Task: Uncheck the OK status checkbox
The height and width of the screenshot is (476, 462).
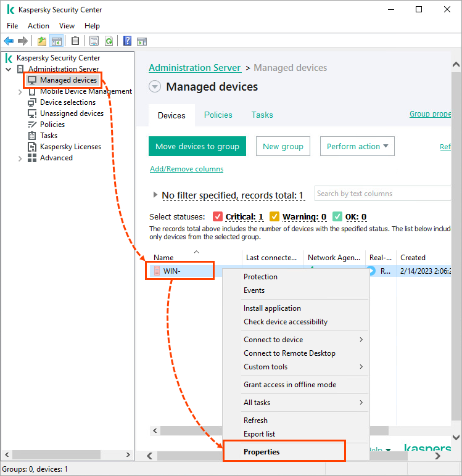Action: [x=337, y=217]
